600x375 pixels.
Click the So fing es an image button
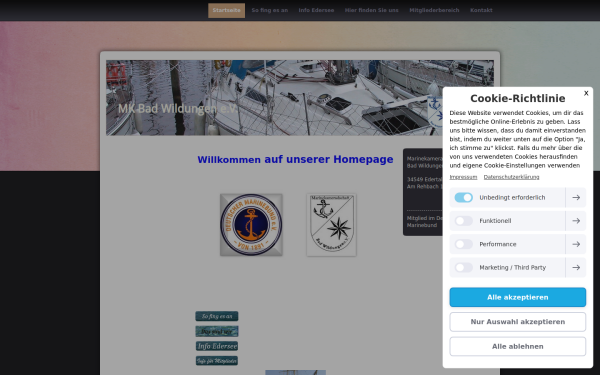tap(217, 316)
